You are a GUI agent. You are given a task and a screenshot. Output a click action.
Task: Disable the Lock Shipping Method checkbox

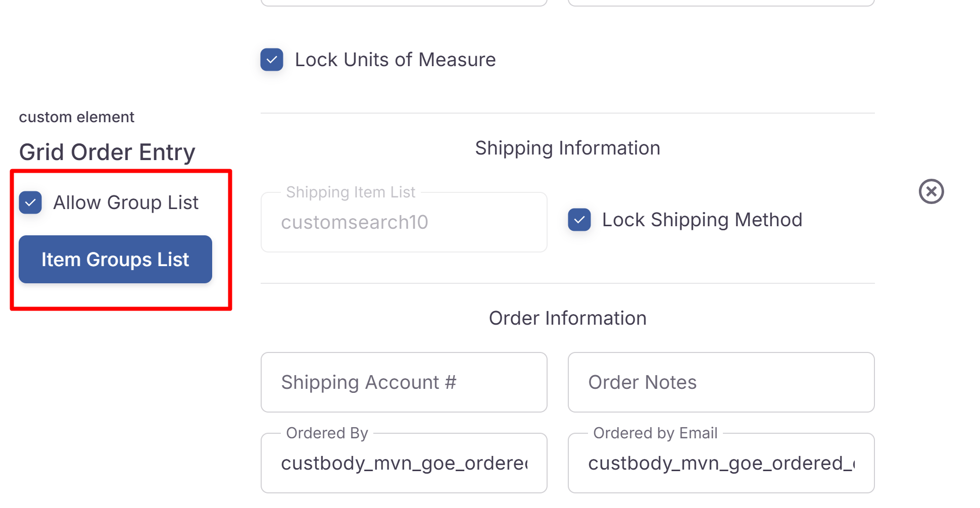coord(579,220)
